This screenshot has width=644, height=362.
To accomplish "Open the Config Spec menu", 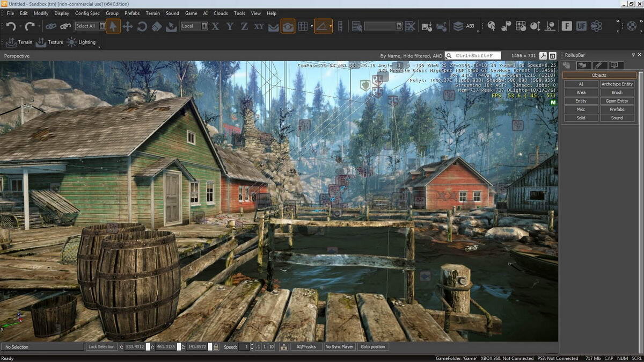I will click(x=87, y=13).
